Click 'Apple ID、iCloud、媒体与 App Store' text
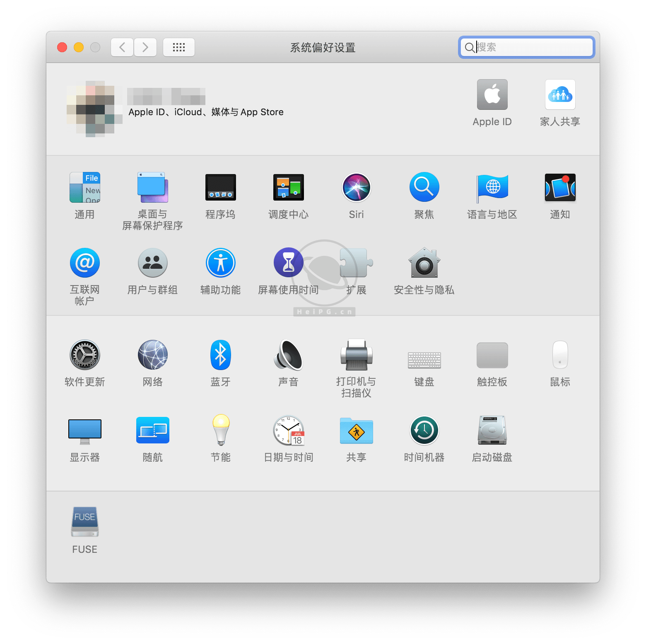Screen dimensions: 646x644 [x=206, y=112]
